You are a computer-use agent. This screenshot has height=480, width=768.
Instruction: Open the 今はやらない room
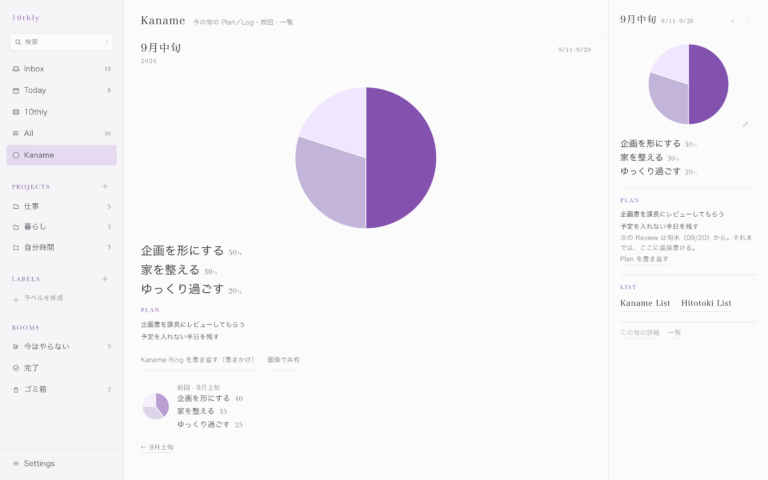point(62,346)
